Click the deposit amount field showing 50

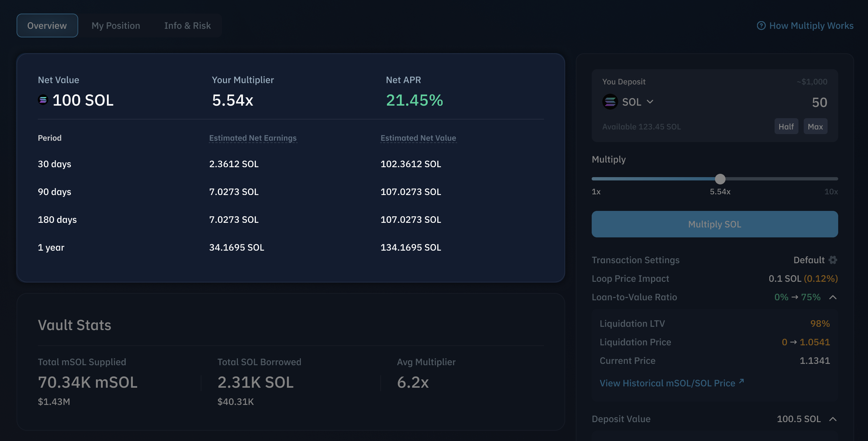pyautogui.click(x=819, y=102)
